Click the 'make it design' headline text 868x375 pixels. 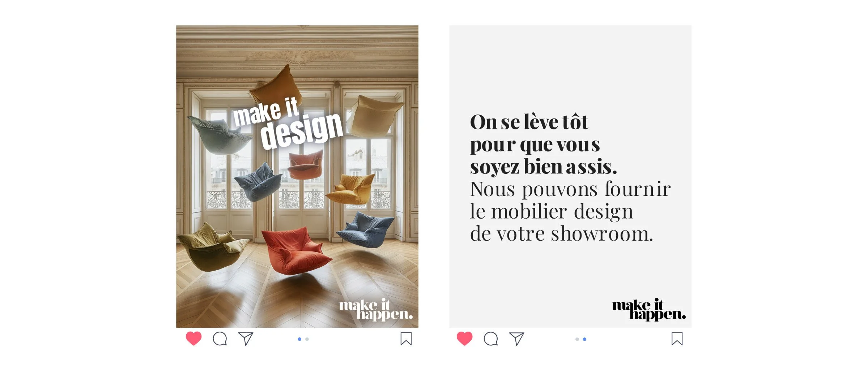[288, 124]
